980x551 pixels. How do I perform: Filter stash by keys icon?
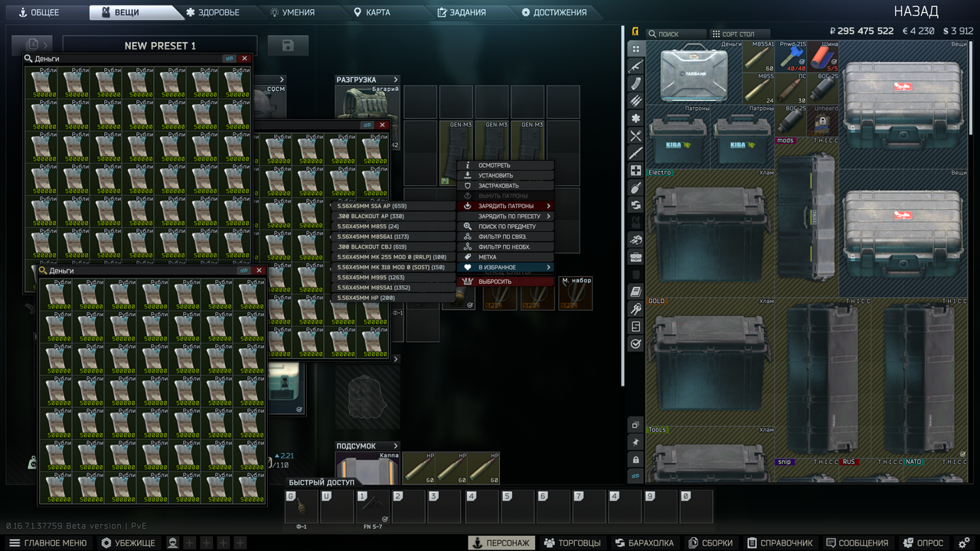click(635, 309)
